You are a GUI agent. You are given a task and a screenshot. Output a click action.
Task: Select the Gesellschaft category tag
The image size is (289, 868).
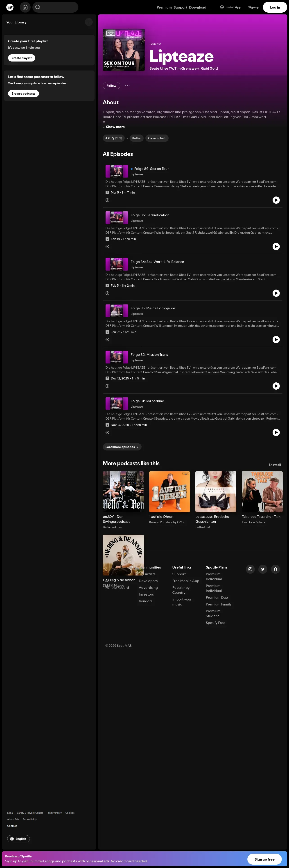tap(157, 138)
